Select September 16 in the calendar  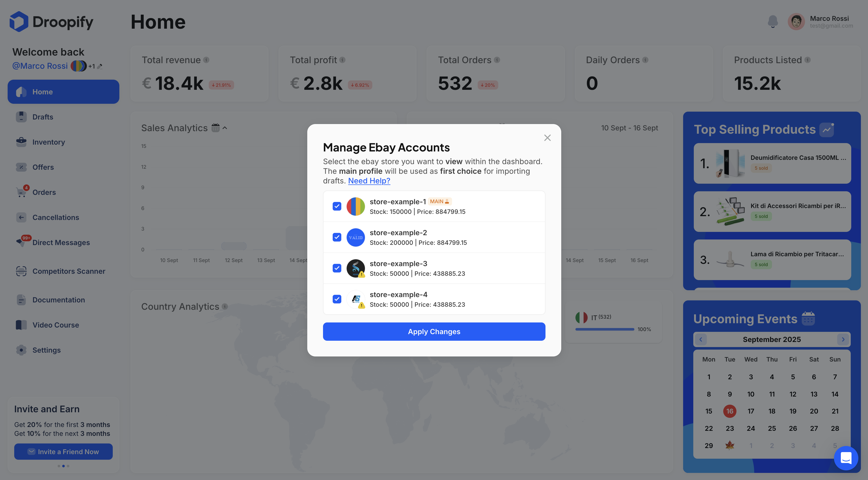730,411
